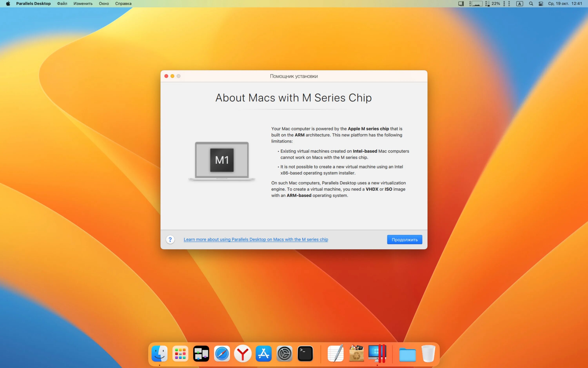Click the Помощник установки window title
The height and width of the screenshot is (368, 588).
294,76
